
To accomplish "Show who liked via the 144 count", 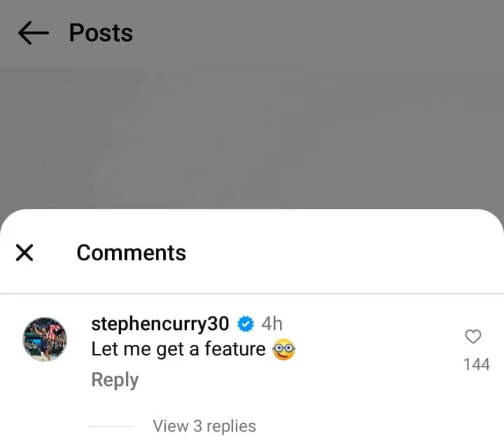I will [476, 364].
